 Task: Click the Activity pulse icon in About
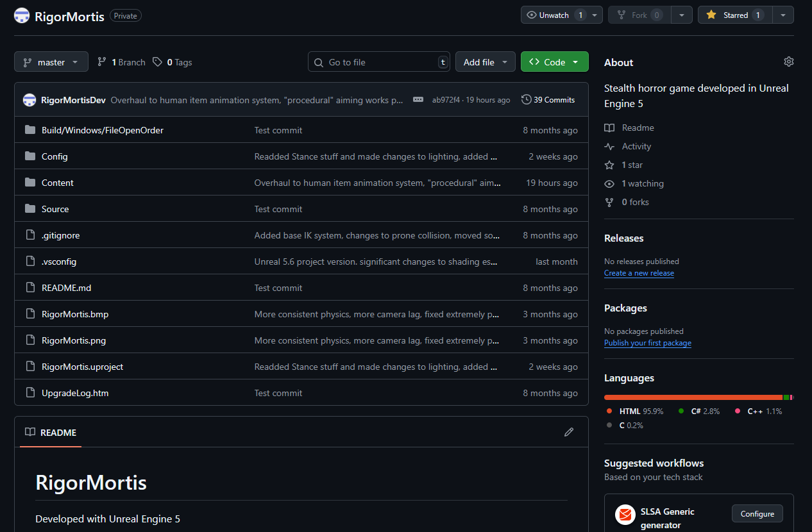point(609,146)
